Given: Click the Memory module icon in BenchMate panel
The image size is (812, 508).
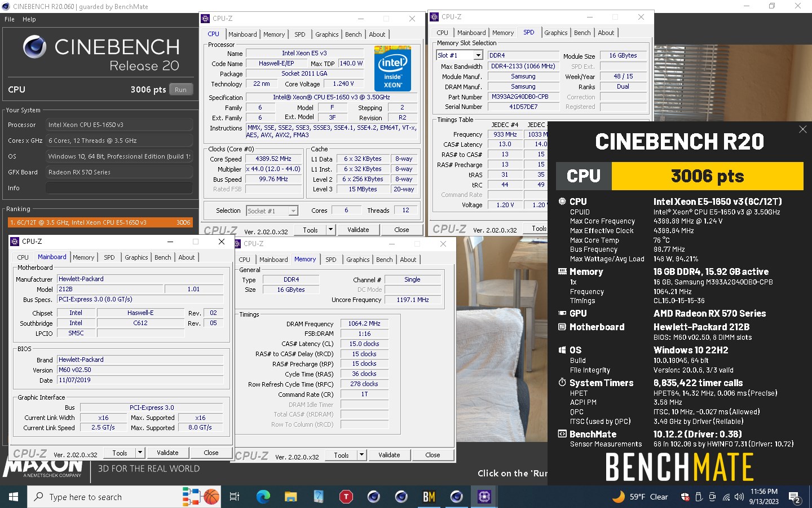Looking at the screenshot, I should tap(562, 271).
